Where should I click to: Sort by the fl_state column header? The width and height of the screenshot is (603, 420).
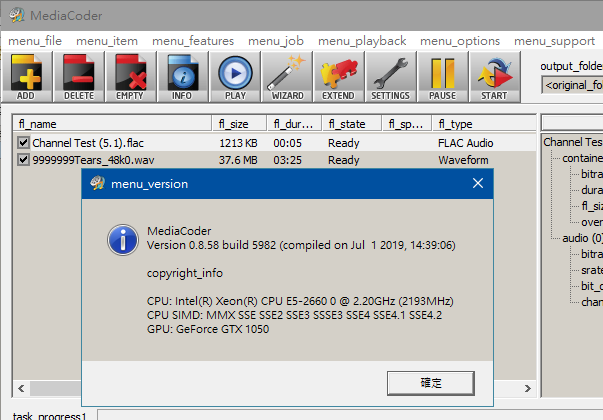[352, 124]
